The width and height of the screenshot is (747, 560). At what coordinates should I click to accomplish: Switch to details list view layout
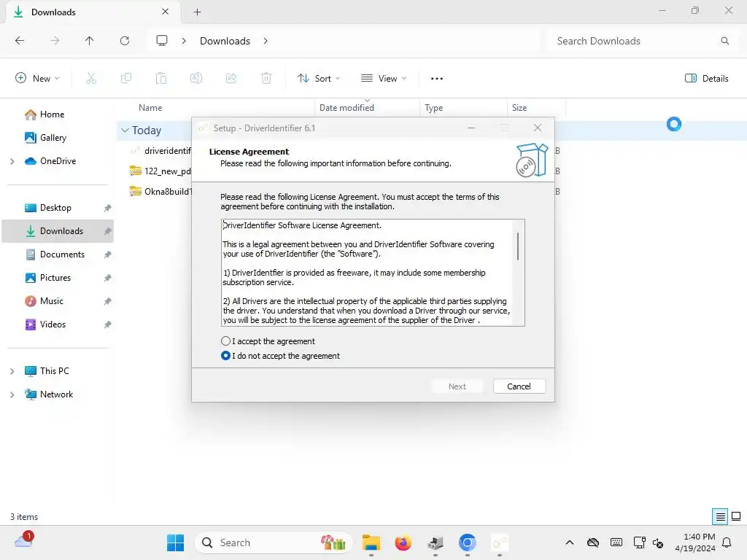[720, 516]
